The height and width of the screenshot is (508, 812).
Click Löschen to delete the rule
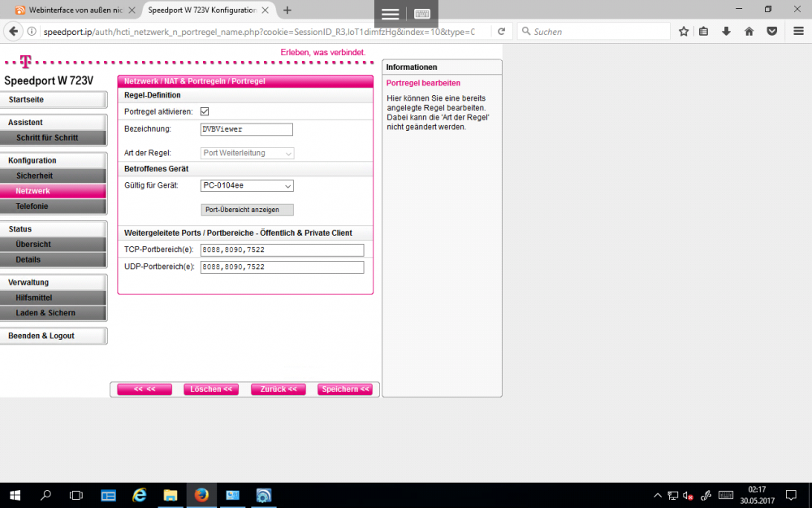(211, 389)
